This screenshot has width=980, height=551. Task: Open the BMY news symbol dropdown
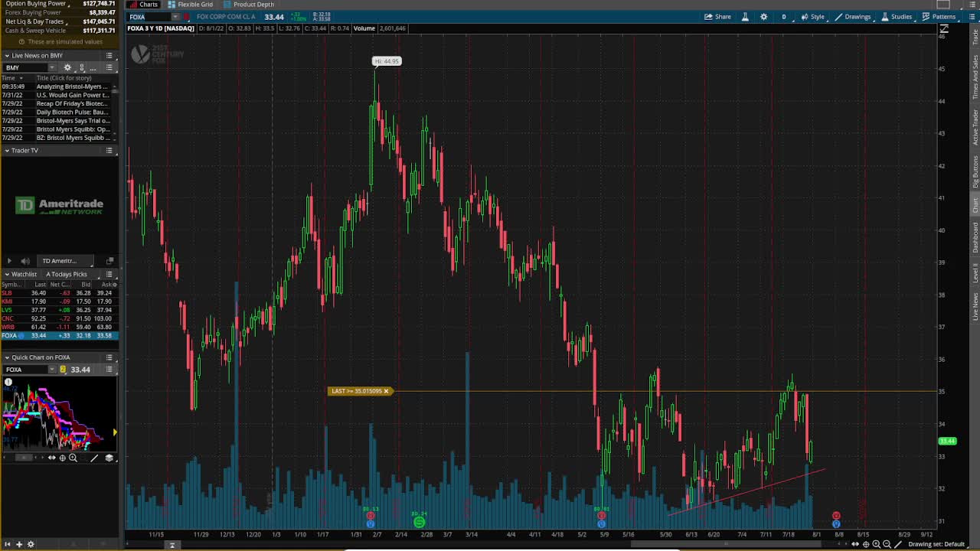coord(53,68)
